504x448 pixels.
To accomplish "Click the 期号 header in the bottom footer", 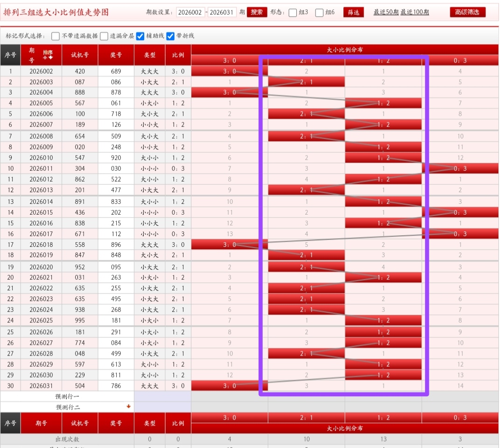I will (x=41, y=423).
